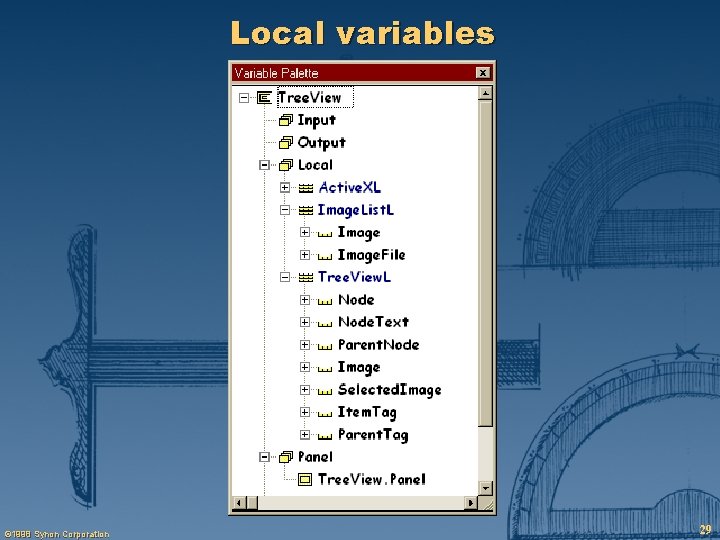Select the ItemTag label

click(x=367, y=412)
